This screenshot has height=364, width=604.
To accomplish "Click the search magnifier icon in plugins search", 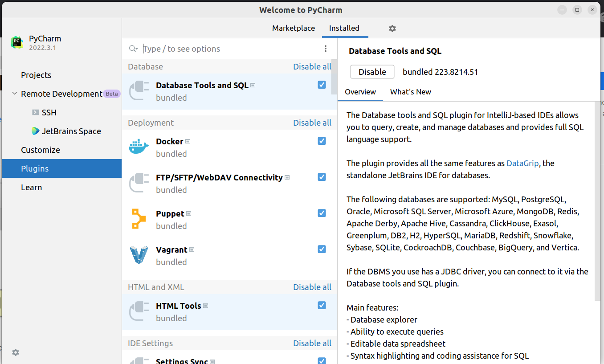I will coord(132,49).
